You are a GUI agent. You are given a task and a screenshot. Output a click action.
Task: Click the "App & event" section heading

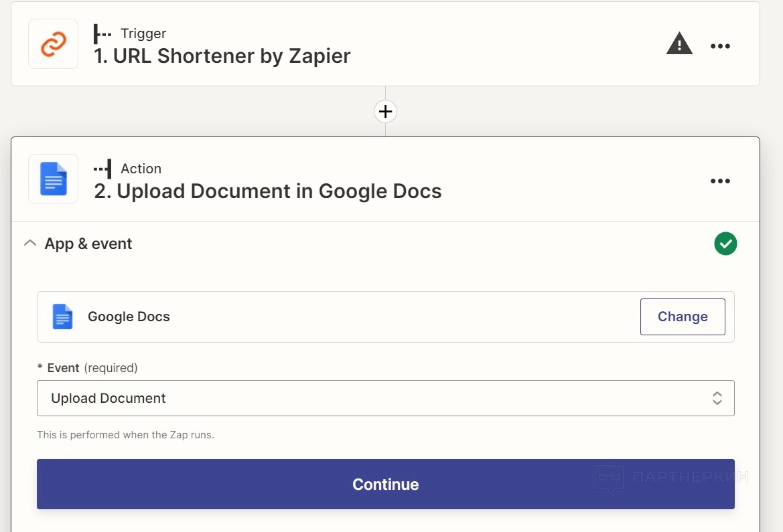(88, 244)
